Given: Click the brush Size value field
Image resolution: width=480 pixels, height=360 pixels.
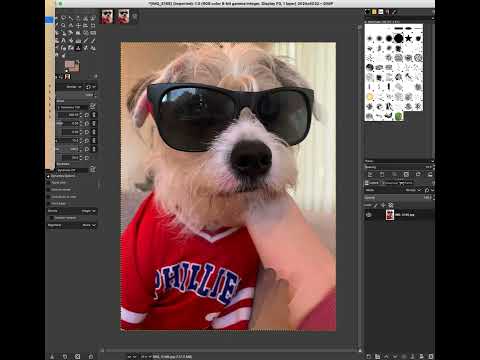Looking at the screenshot, I should click(x=68, y=115).
